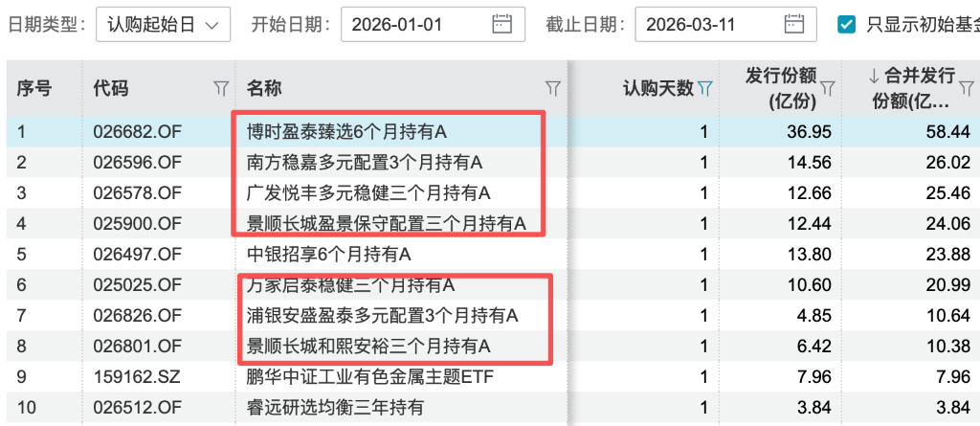The width and height of the screenshot is (980, 426).
Task: Click code 025900.OF
Action: point(138,224)
